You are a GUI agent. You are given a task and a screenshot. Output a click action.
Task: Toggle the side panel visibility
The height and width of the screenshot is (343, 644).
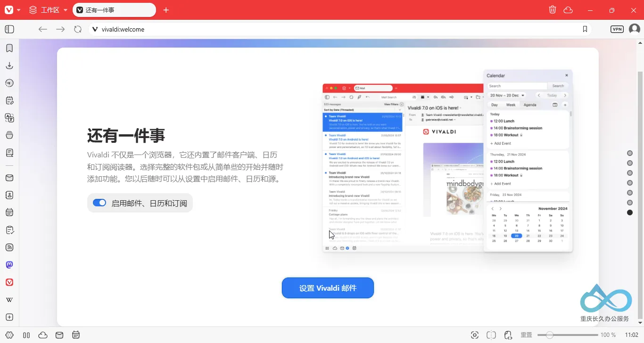pos(9,29)
